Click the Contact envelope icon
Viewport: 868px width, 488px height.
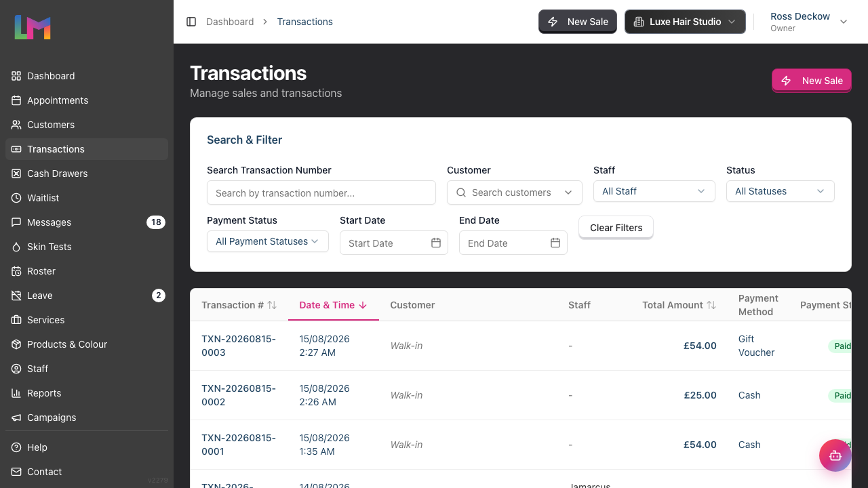click(16, 472)
